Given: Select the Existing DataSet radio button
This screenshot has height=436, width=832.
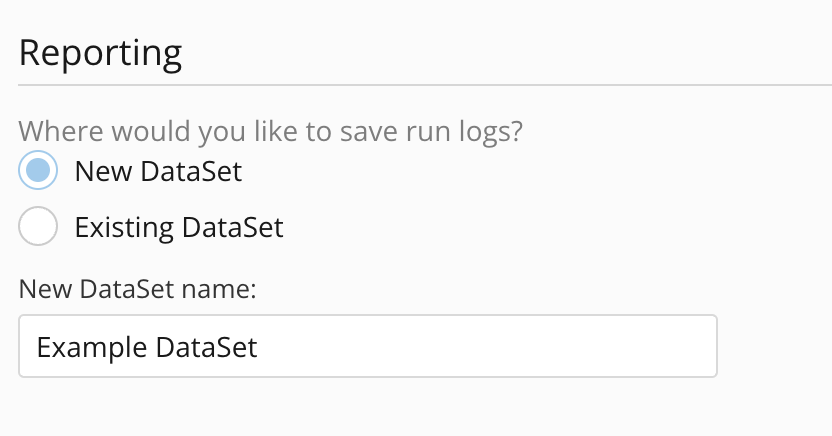Looking at the screenshot, I should coord(38,227).
